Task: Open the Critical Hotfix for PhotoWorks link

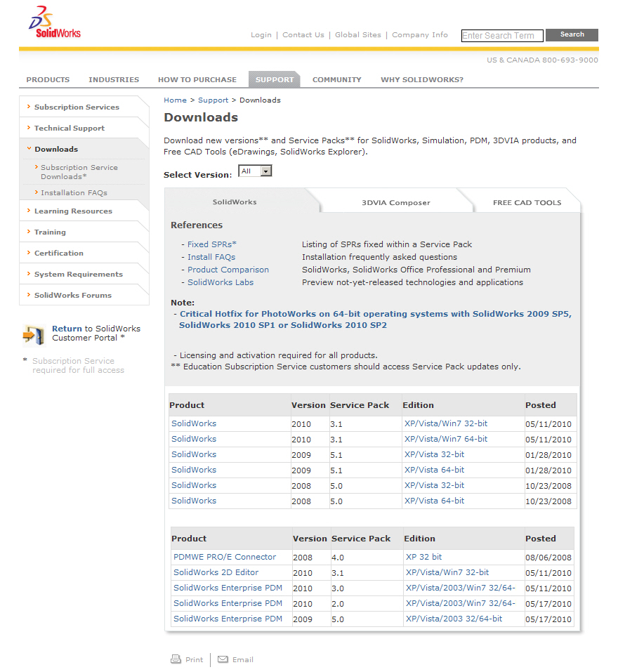Action: coord(376,319)
